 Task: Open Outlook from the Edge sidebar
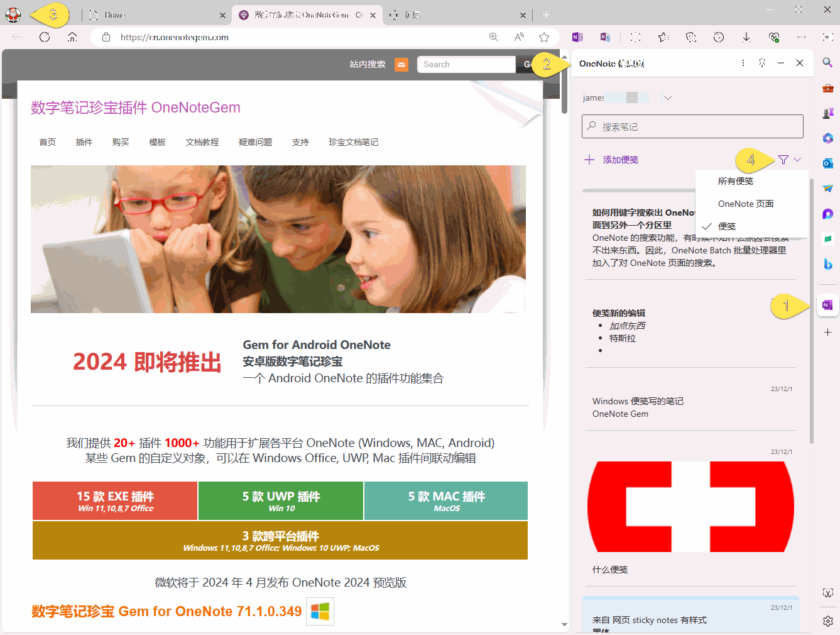coord(827,163)
